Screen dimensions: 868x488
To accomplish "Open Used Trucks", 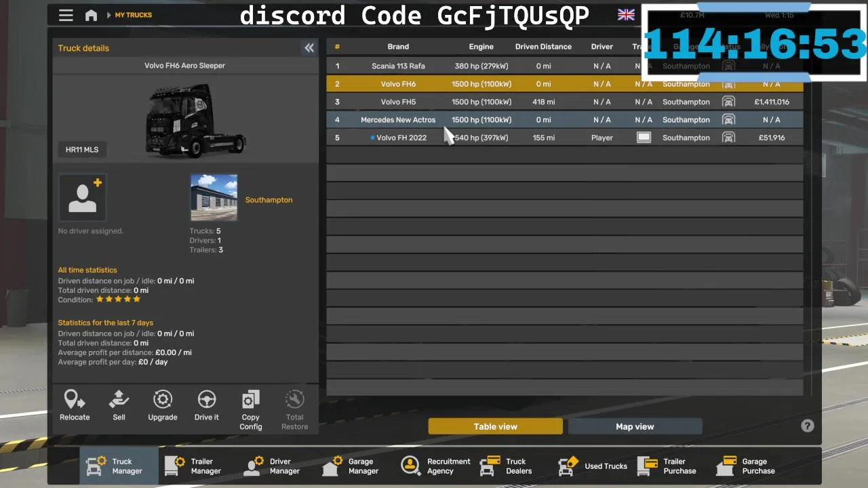I will pos(591,466).
